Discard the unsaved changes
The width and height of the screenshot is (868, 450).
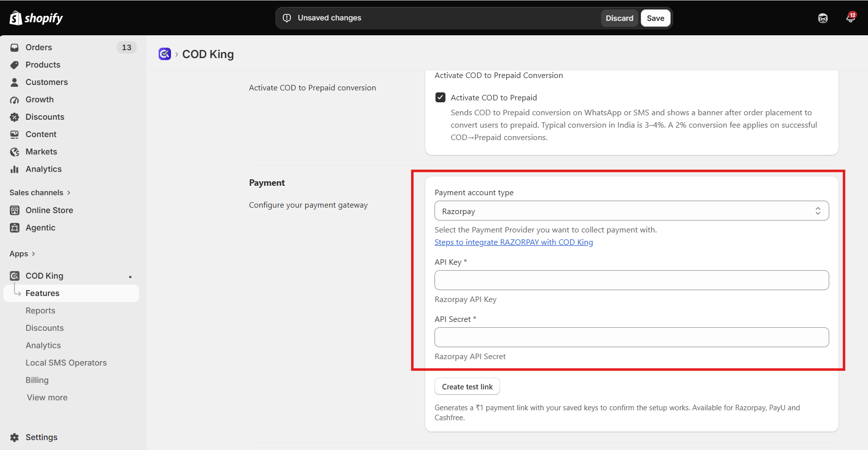[x=619, y=18]
